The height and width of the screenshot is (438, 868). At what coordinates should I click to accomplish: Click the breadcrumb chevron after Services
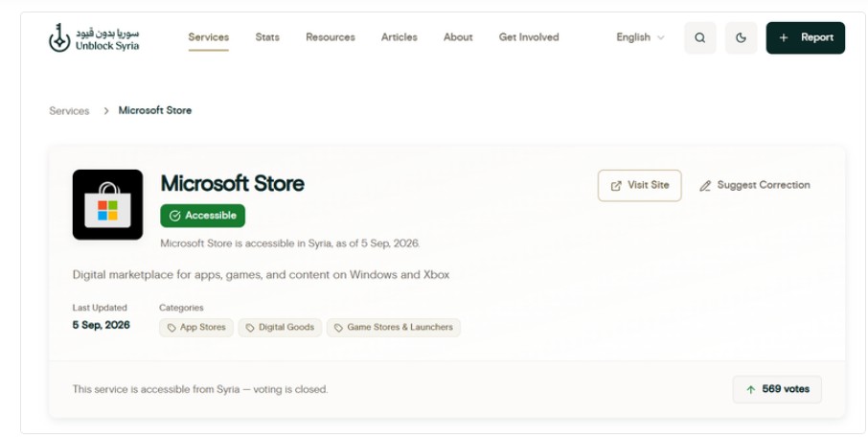point(105,111)
